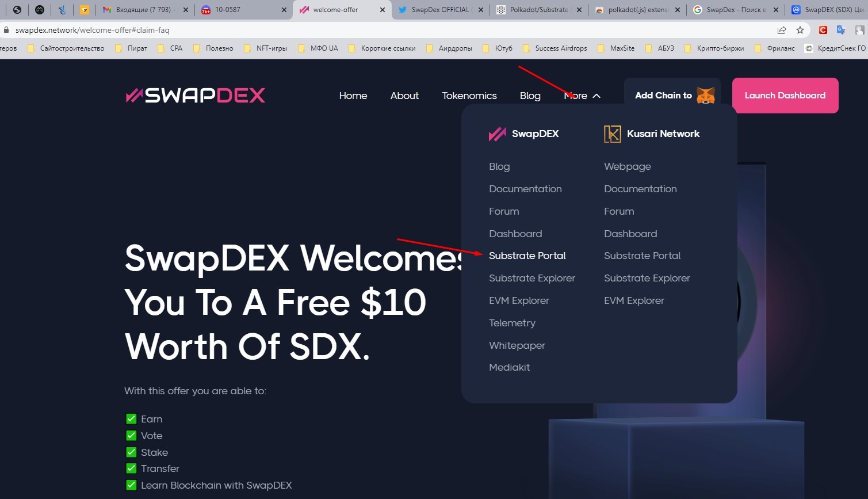
Task: Click the grey profile extension icon
Action: [x=859, y=30]
